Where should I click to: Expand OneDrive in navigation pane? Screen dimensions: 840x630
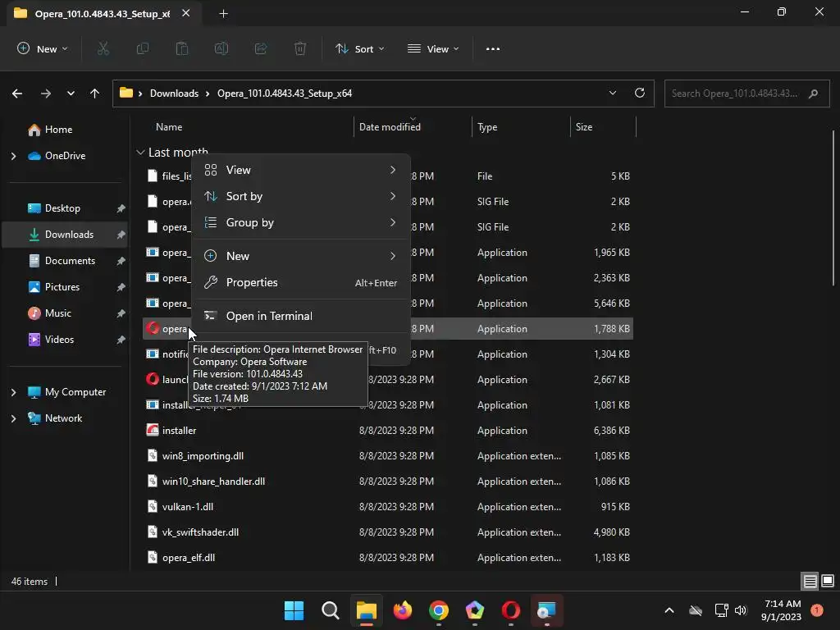click(x=13, y=156)
